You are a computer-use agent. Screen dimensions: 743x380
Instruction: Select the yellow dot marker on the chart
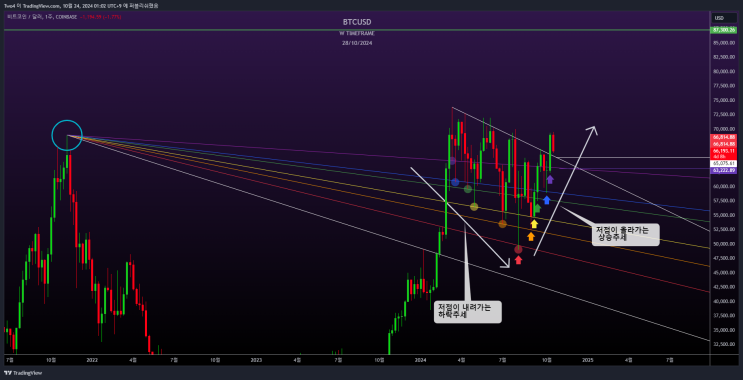(474, 207)
